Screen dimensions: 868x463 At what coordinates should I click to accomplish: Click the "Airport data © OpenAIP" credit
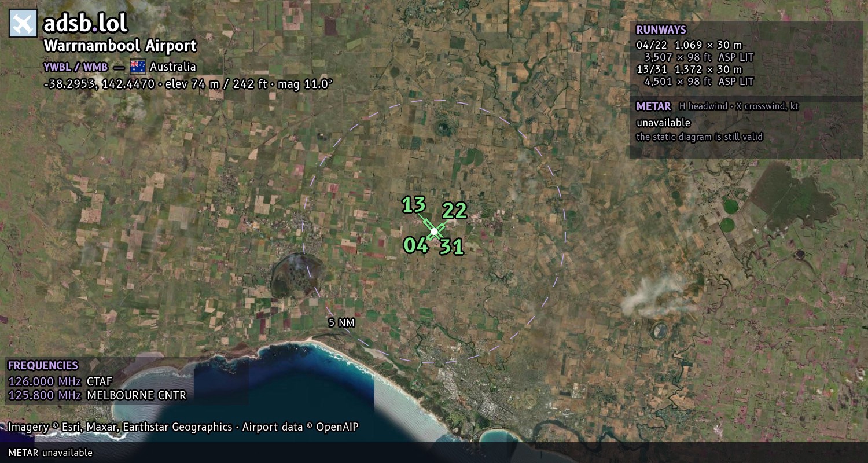(300, 427)
